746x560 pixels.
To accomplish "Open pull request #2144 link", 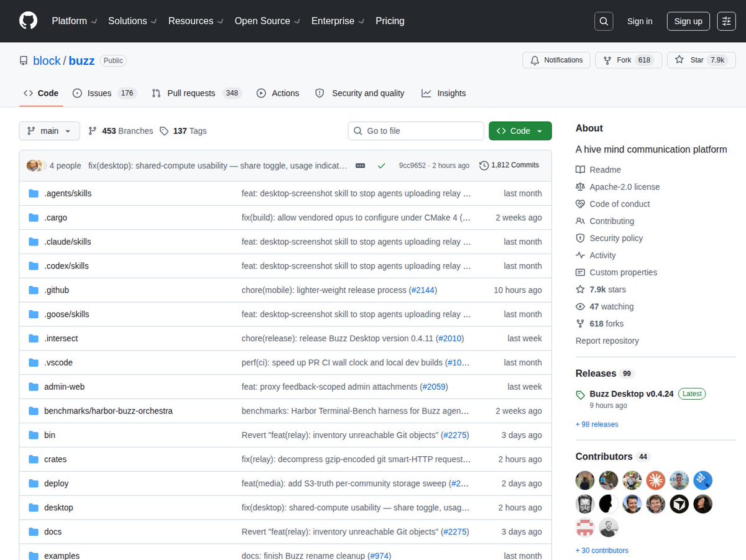I will 423,290.
